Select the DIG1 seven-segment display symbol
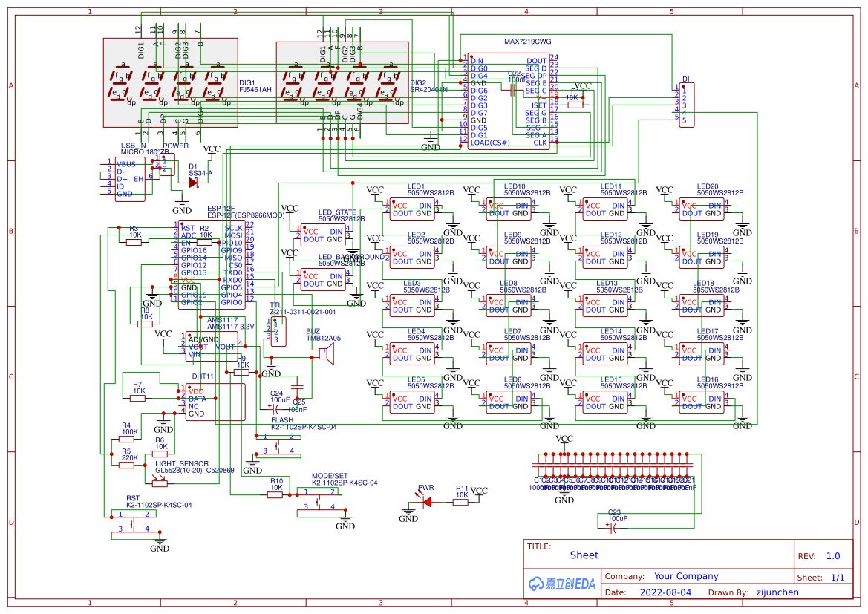This screenshot has width=868, height=614. coord(171,82)
